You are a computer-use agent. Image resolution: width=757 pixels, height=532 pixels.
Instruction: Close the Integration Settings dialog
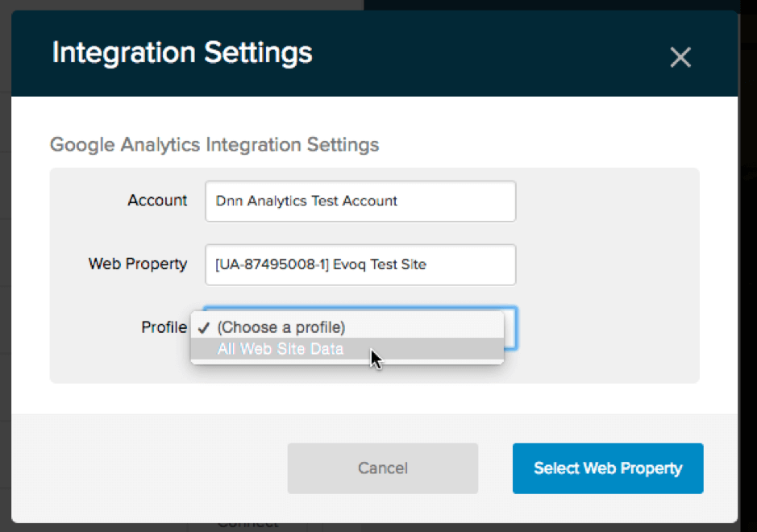680,57
